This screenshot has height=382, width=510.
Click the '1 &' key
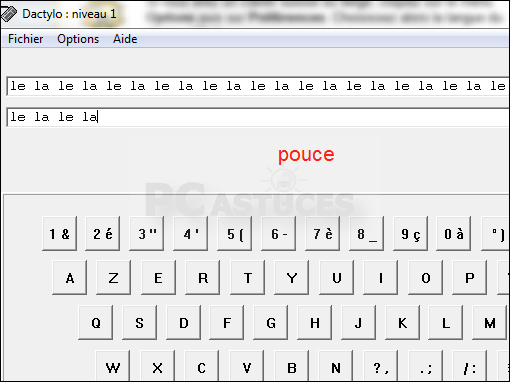60,233
